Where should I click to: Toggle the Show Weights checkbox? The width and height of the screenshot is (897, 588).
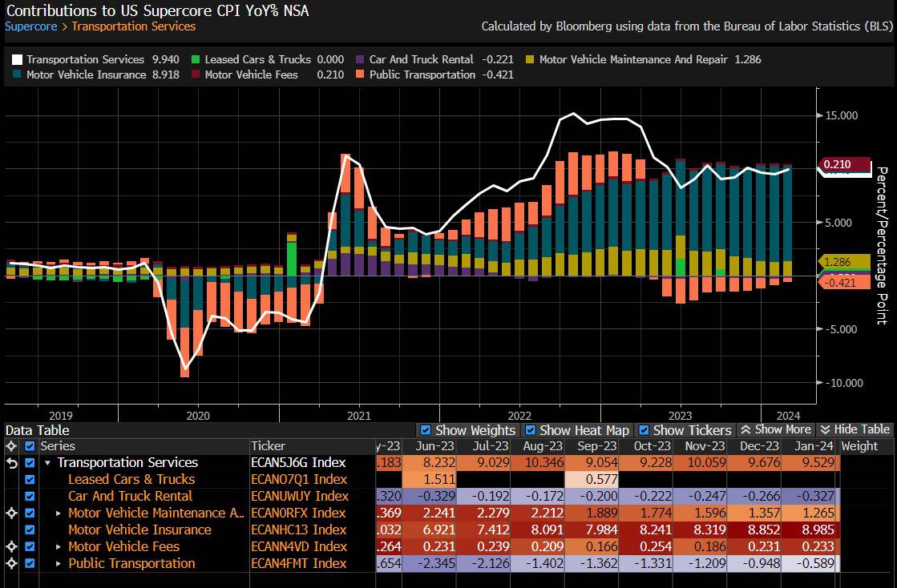[x=426, y=430]
